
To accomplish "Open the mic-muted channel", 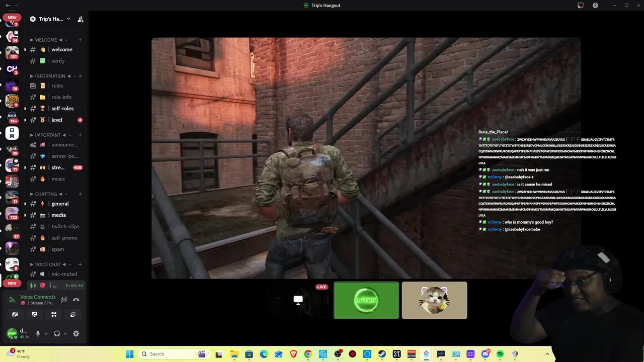I will tap(56, 274).
